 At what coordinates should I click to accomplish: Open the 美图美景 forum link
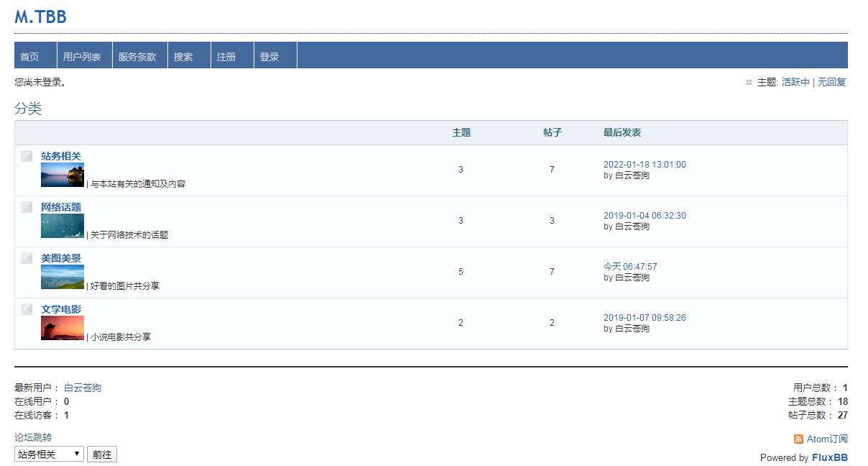pyautogui.click(x=61, y=258)
